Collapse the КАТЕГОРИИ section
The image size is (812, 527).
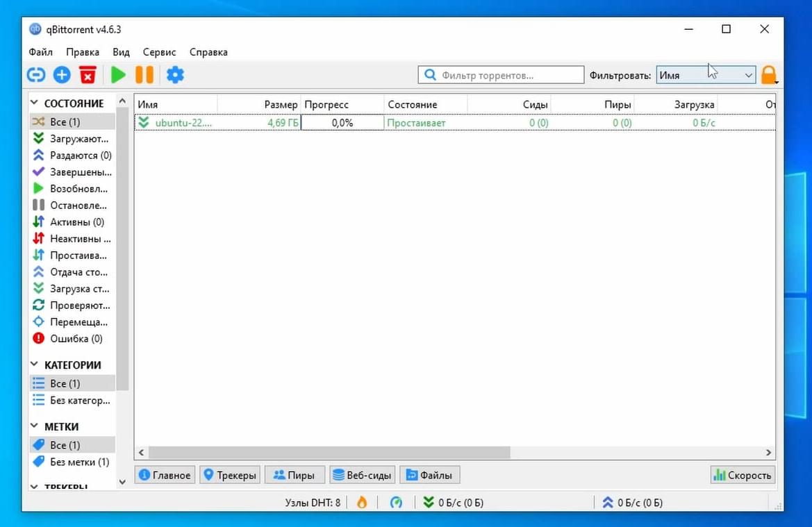coord(34,365)
